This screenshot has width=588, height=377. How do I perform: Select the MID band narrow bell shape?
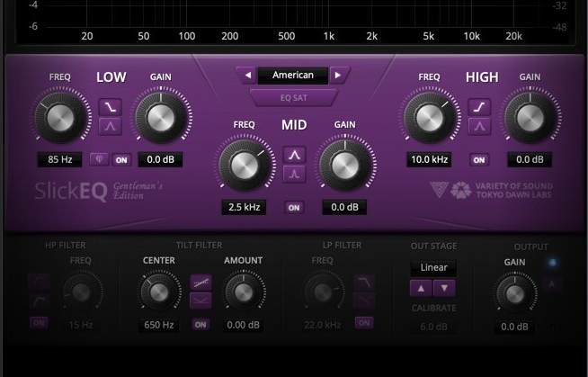(x=294, y=174)
